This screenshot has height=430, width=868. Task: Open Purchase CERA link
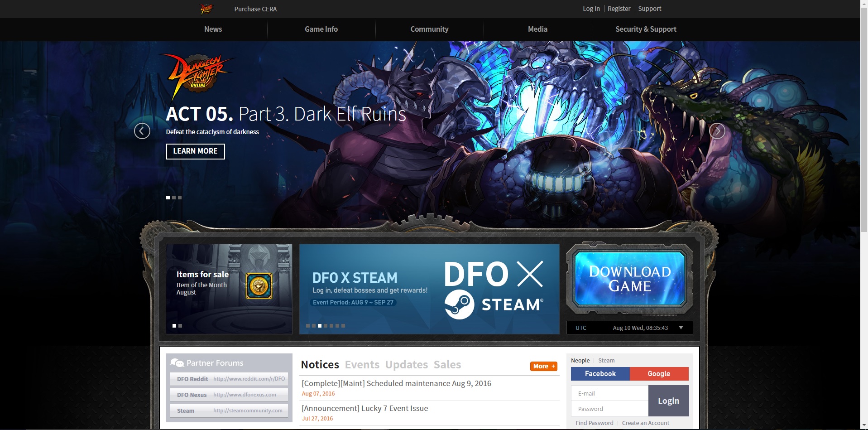click(255, 9)
